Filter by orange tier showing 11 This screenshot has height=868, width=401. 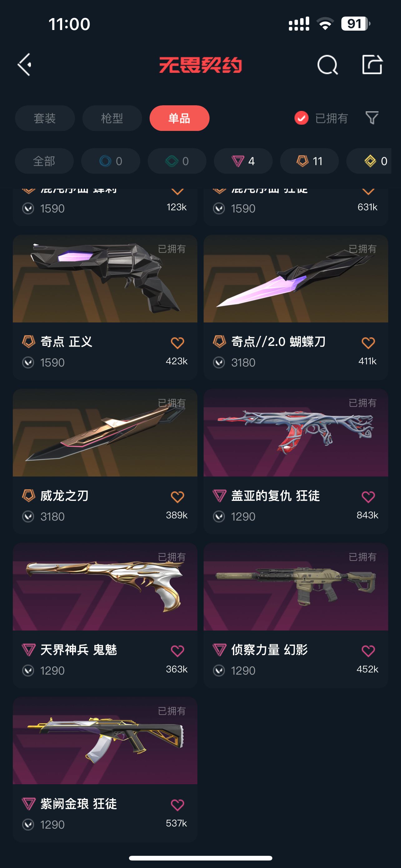[309, 161]
